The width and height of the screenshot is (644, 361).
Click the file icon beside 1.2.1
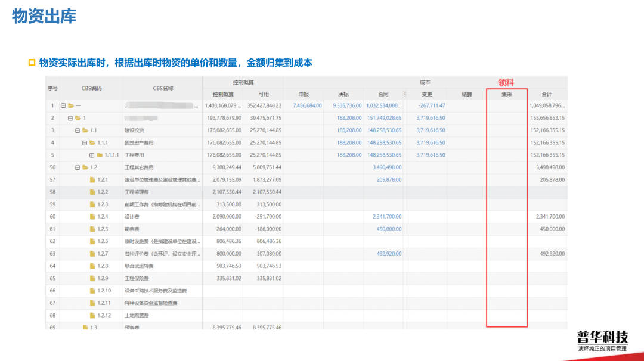pyautogui.click(x=92, y=180)
